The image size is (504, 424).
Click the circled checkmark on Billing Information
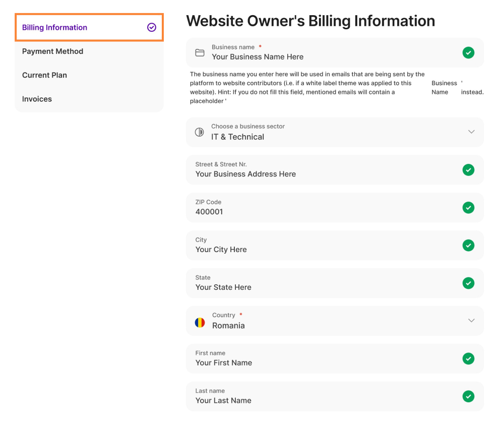pos(152,28)
